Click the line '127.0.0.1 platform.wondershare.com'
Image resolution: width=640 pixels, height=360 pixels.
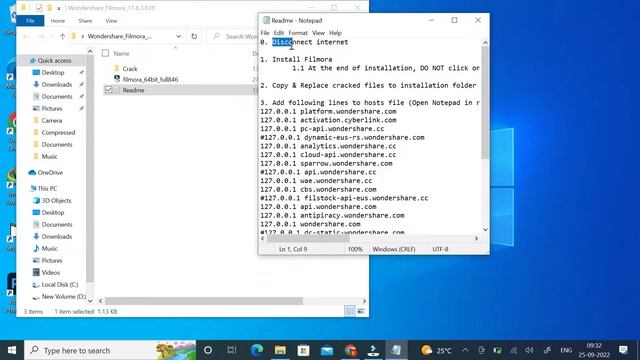(328, 111)
